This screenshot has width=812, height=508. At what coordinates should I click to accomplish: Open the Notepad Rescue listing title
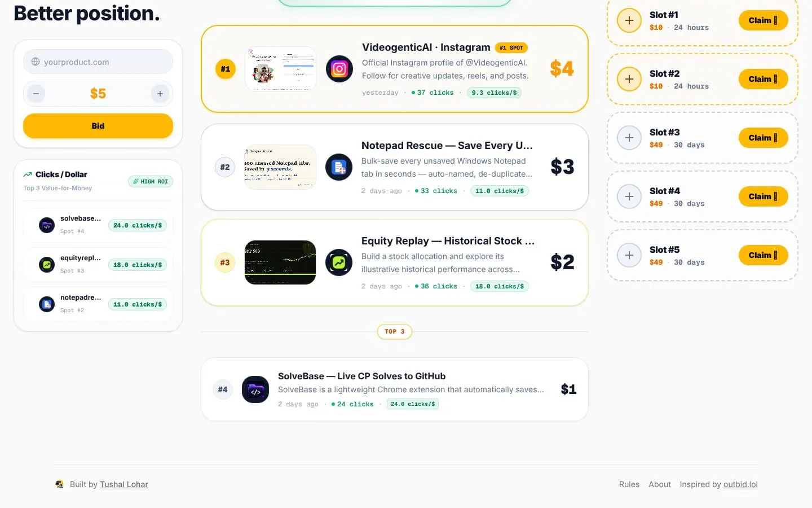click(447, 146)
